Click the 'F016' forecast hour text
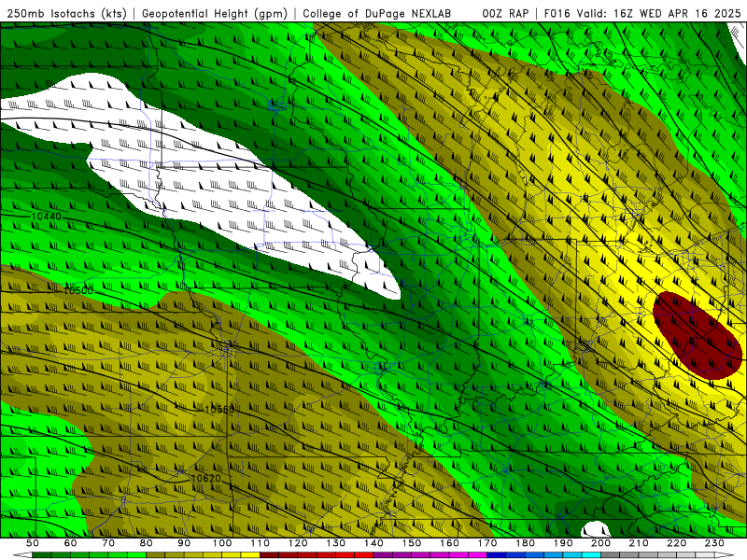Screen dimensions: 747x560 [x=557, y=13]
